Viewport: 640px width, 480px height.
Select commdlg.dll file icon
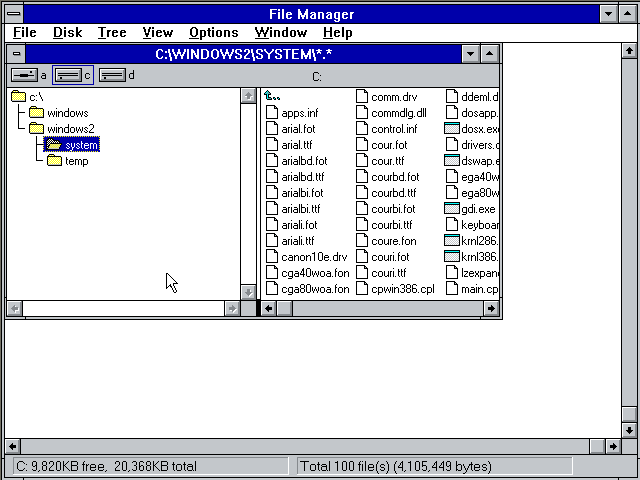point(362,112)
